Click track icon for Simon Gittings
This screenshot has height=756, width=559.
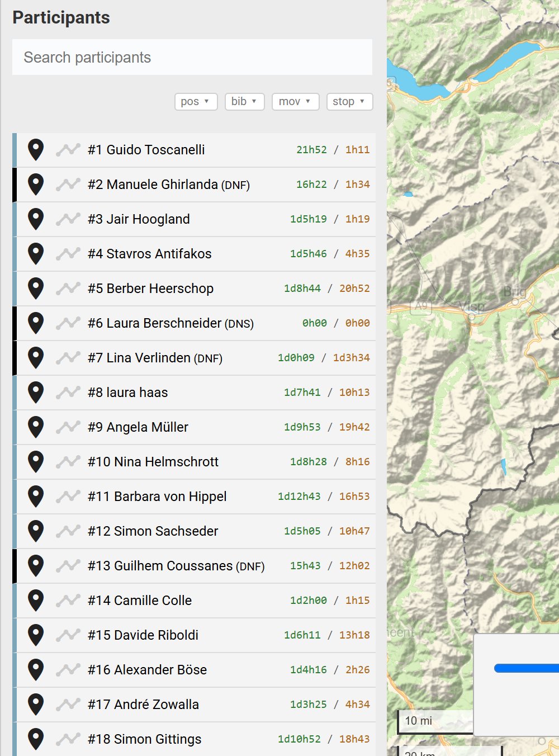(68, 739)
